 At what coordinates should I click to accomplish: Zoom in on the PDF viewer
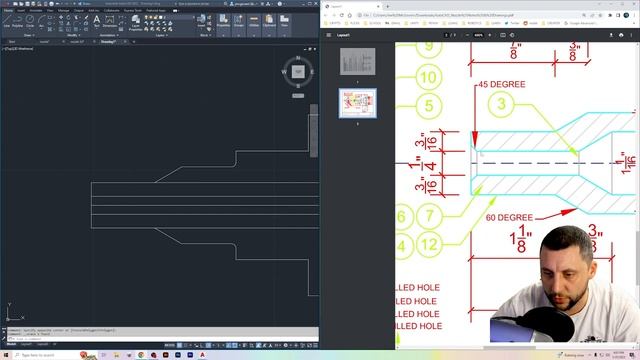tap(490, 35)
